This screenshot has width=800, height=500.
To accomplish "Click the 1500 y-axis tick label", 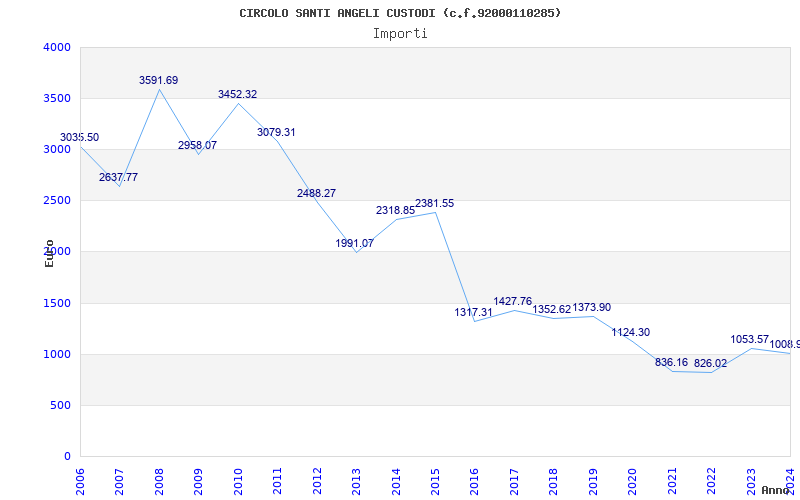I will coord(57,304).
